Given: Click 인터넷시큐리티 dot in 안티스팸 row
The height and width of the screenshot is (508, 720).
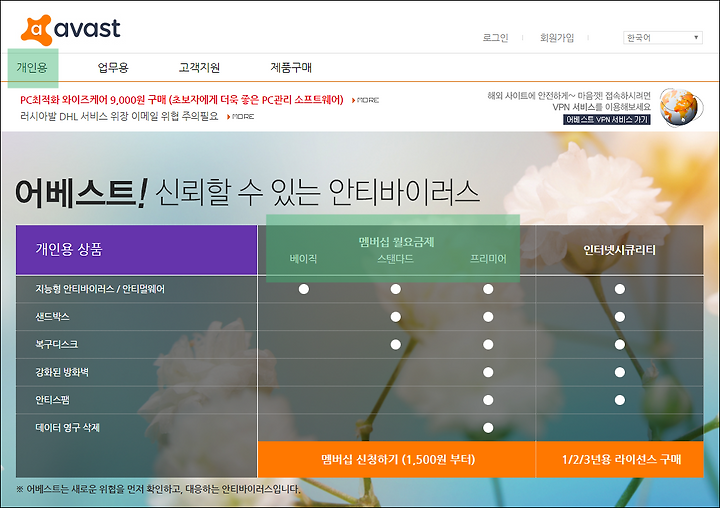Looking at the screenshot, I should [619, 400].
